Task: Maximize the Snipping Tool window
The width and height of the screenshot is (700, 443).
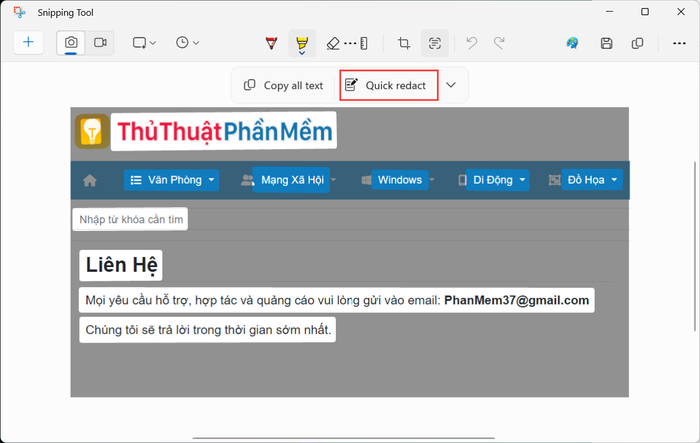Action: tap(645, 12)
